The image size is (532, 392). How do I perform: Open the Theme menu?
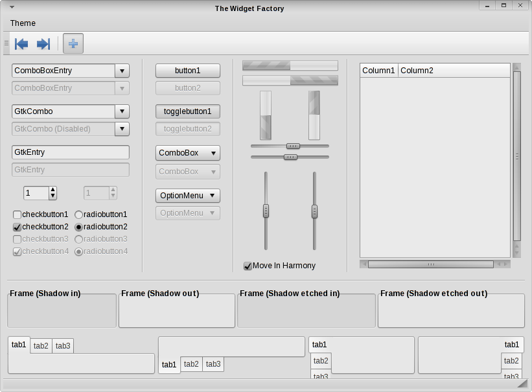click(23, 23)
